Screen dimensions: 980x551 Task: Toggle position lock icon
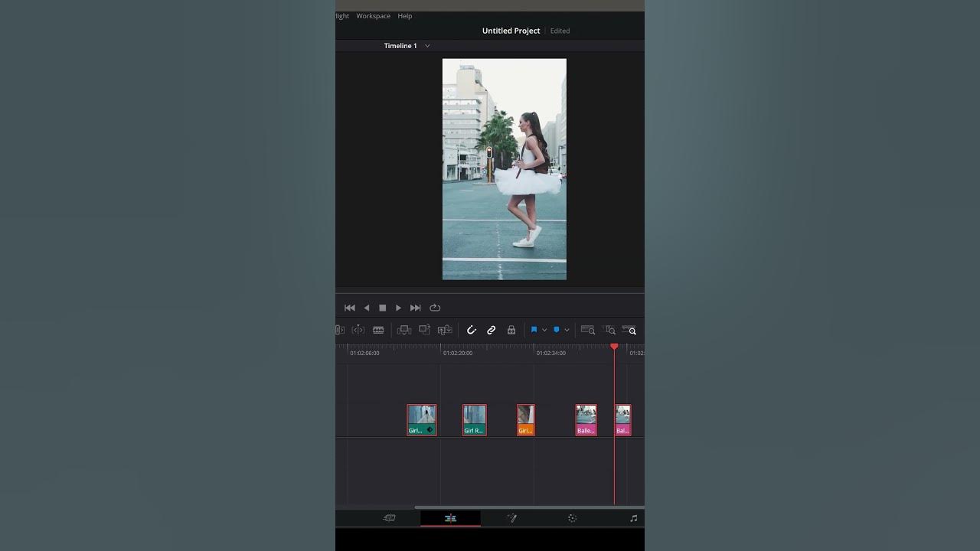coord(511,330)
